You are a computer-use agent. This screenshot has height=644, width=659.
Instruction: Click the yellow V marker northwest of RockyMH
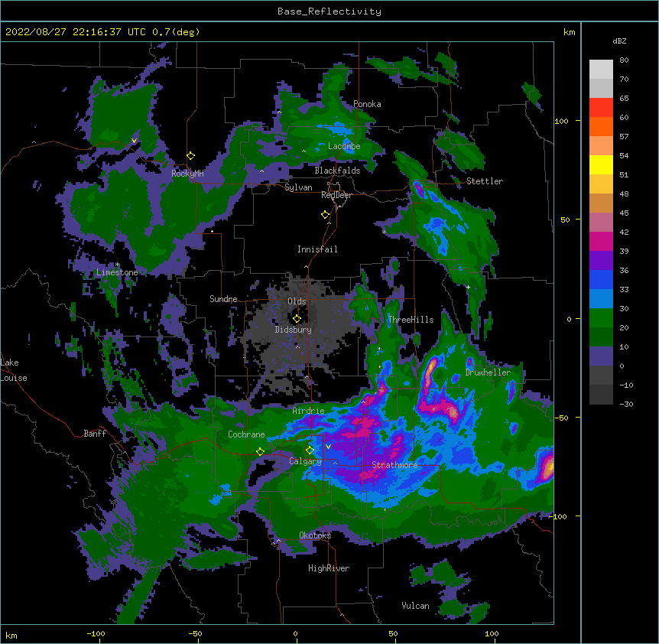pyautogui.click(x=134, y=141)
